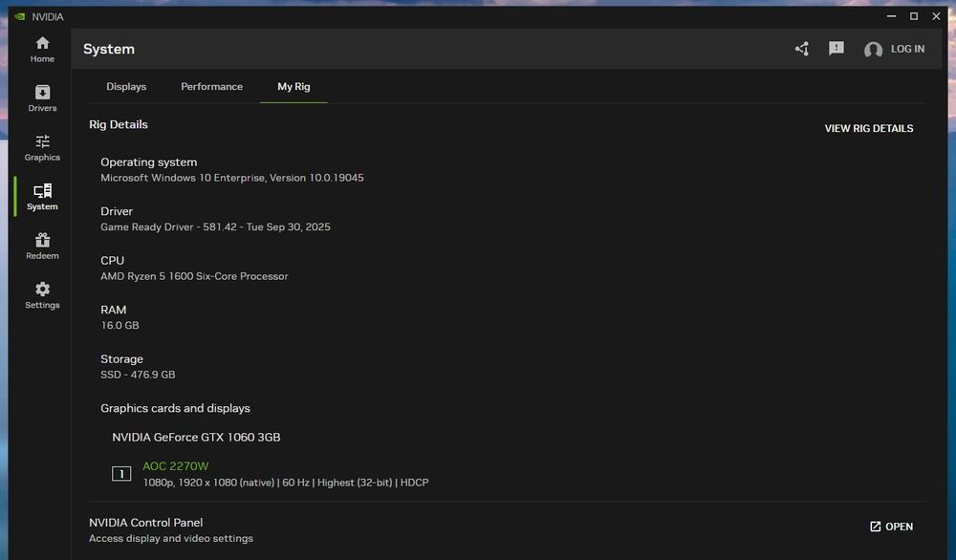Click VIEW RIG DETAILS
Viewport: 956px width, 560px height.
coord(869,129)
